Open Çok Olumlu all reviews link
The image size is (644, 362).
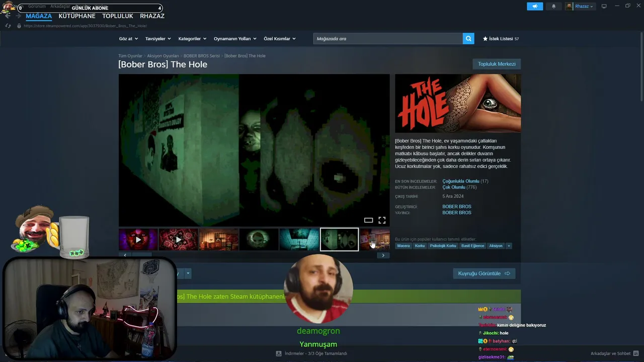[x=454, y=187]
